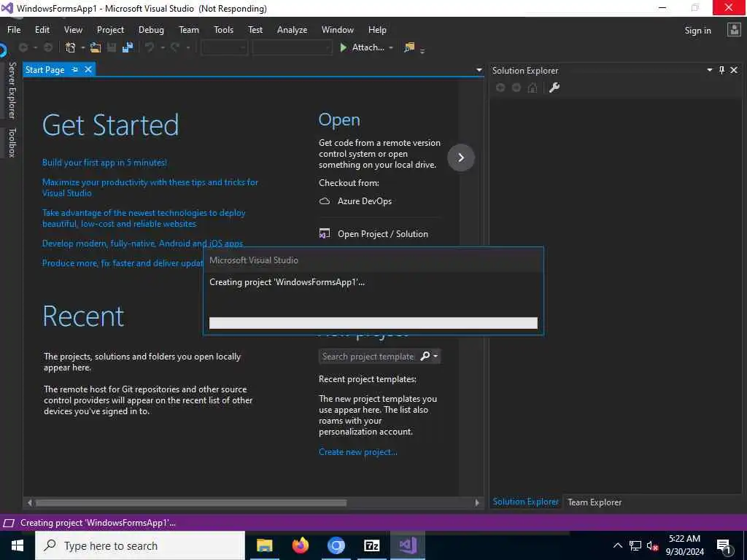Click the Navigate Backward toolbar icon
The height and width of the screenshot is (560, 747).
click(23, 47)
